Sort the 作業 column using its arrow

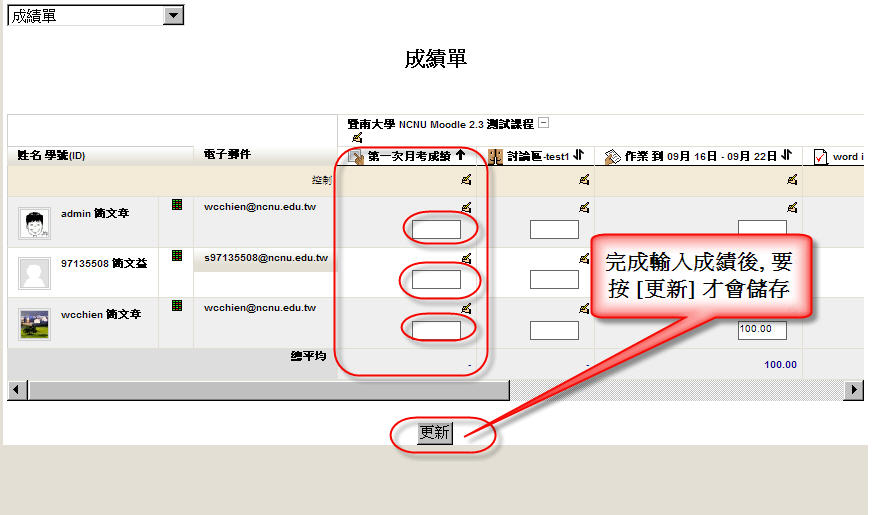click(786, 156)
